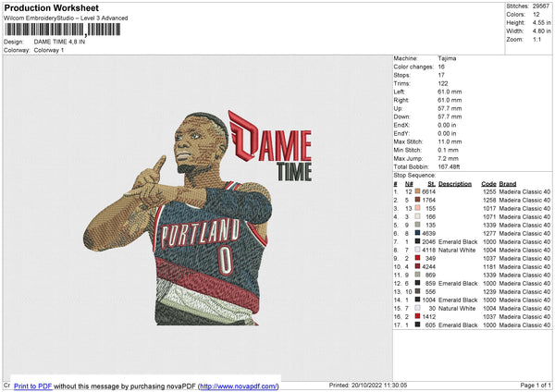Click 'Printed: 20/10/2022 11:30:05' footer text
Image resolution: width=555 pixels, height=392 pixels.
coord(368,385)
